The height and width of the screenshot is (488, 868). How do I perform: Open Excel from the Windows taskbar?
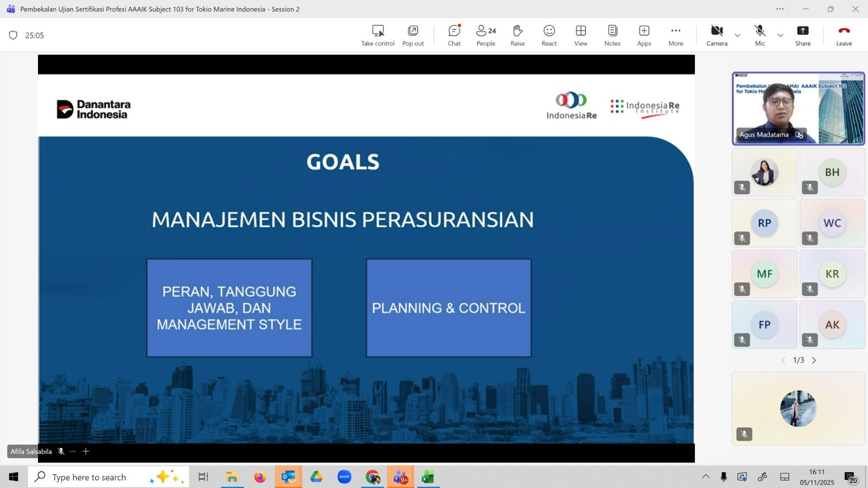(x=428, y=477)
